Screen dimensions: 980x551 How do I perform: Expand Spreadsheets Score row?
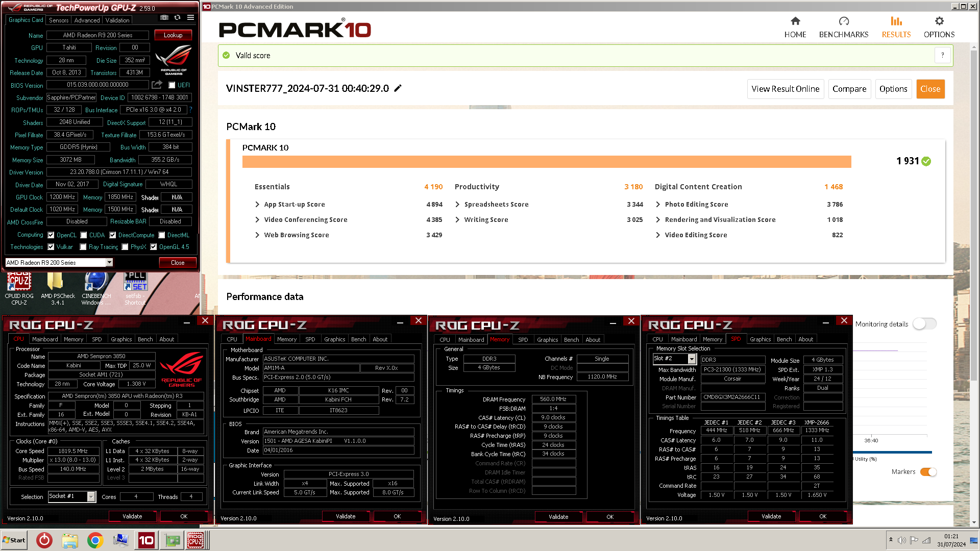[x=457, y=204]
